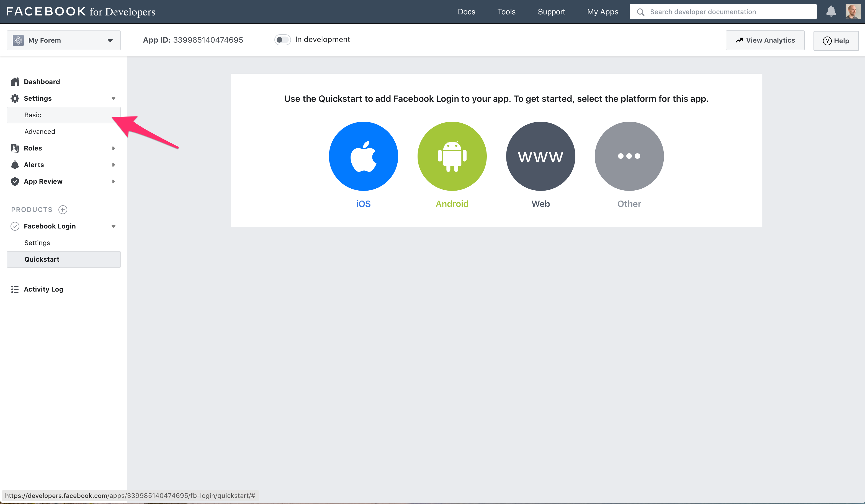
Task: Collapse the Settings section arrow
Action: [114, 99]
